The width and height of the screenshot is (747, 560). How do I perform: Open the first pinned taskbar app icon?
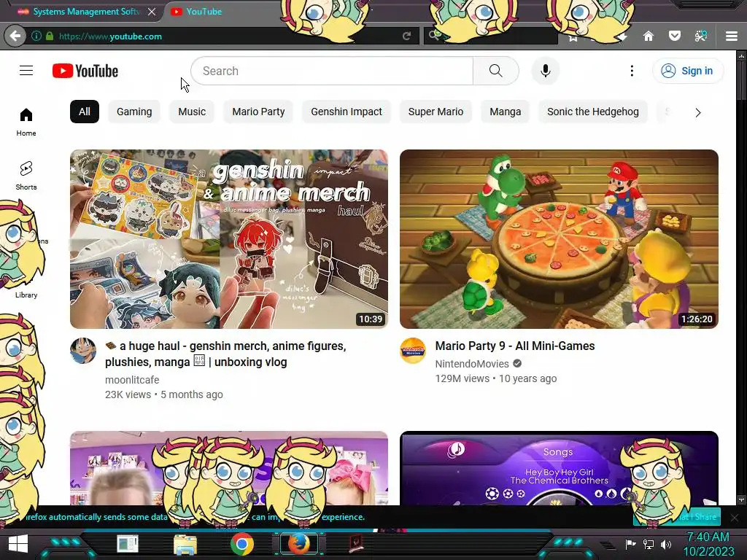[x=128, y=544]
